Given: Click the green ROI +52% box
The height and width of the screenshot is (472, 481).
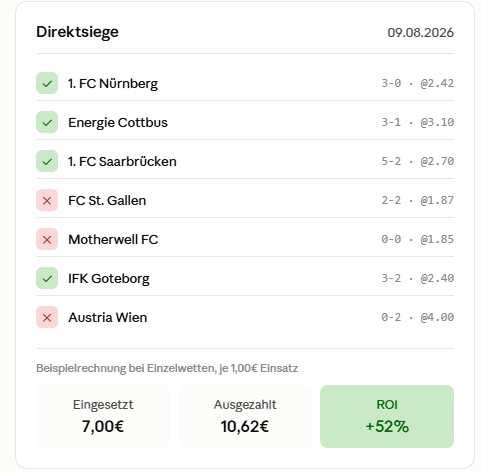Looking at the screenshot, I should pos(387,416).
